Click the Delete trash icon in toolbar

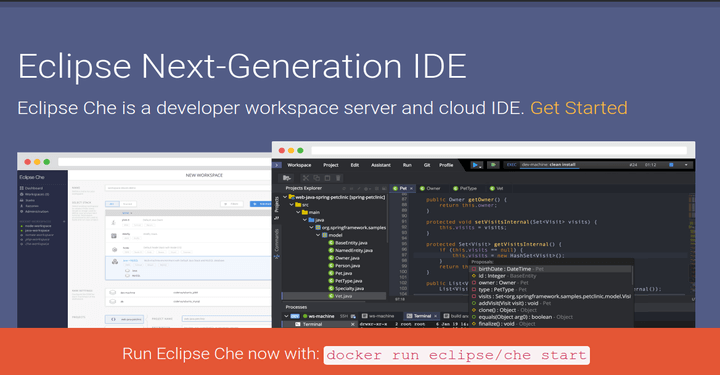(338, 178)
